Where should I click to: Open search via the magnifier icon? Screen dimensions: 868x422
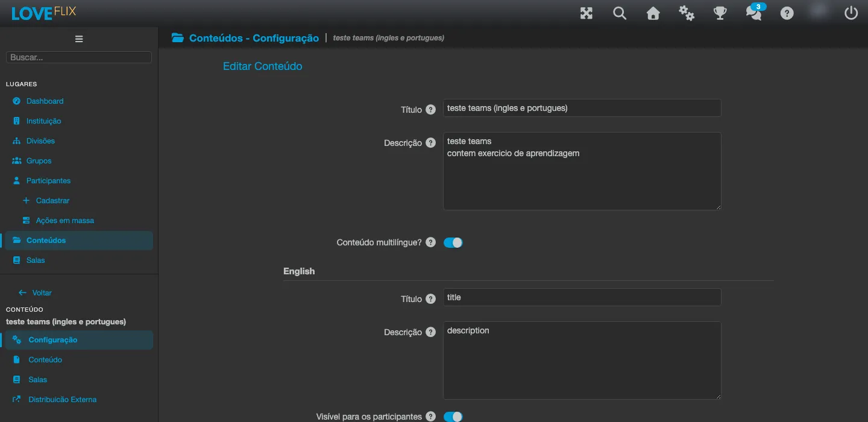[x=620, y=13]
